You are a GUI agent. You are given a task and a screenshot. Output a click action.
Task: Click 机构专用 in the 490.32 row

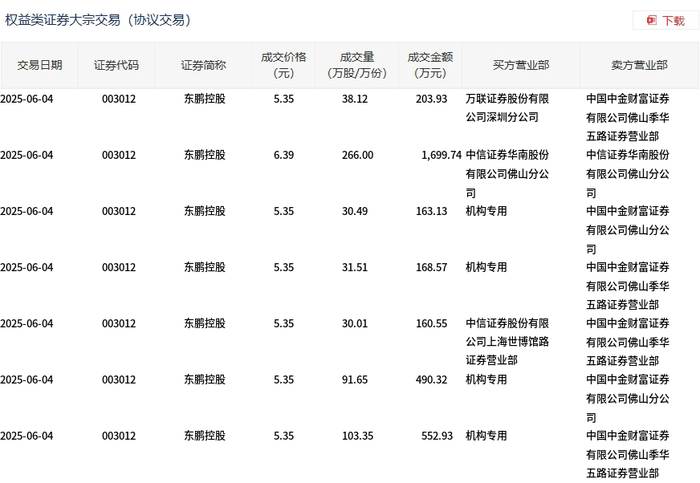tap(486, 380)
